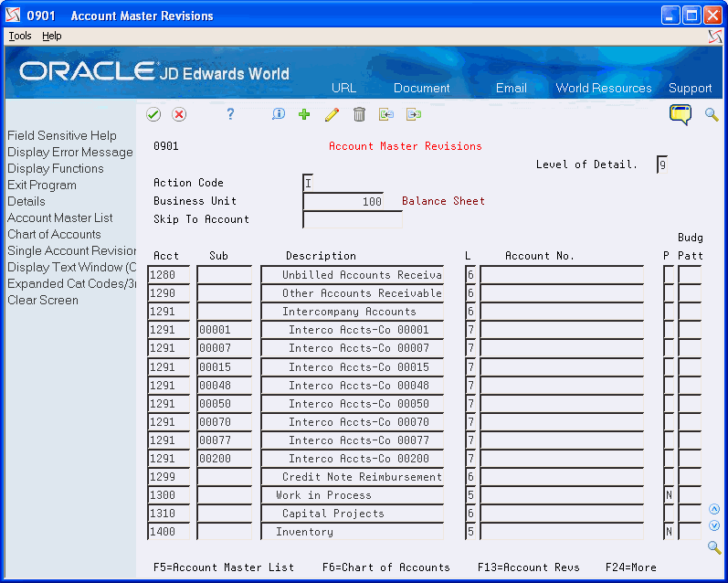Click the previous record arrow icon
728x583 pixels.
386,114
